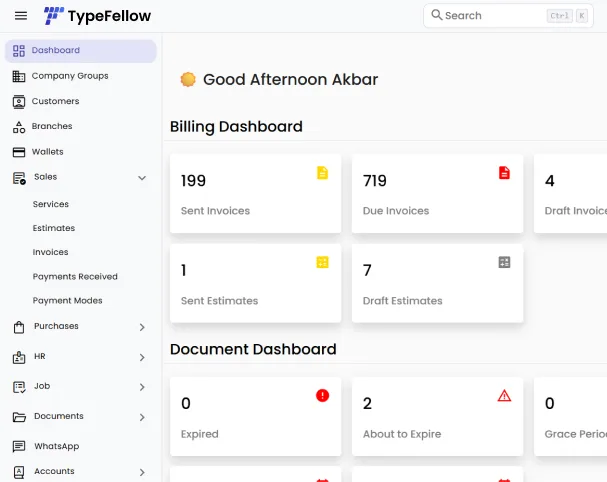Click the Document Dashboard heading

coord(253,349)
